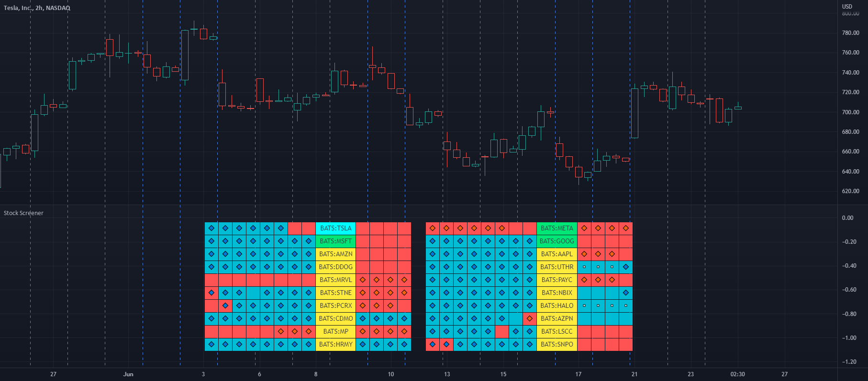The width and height of the screenshot is (868, 381).
Task: Click the BATS:AZPN ticker cell
Action: pos(557,319)
